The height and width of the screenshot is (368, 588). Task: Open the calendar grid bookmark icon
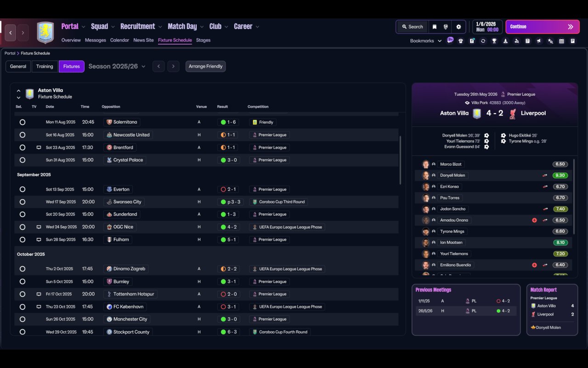[561, 41]
